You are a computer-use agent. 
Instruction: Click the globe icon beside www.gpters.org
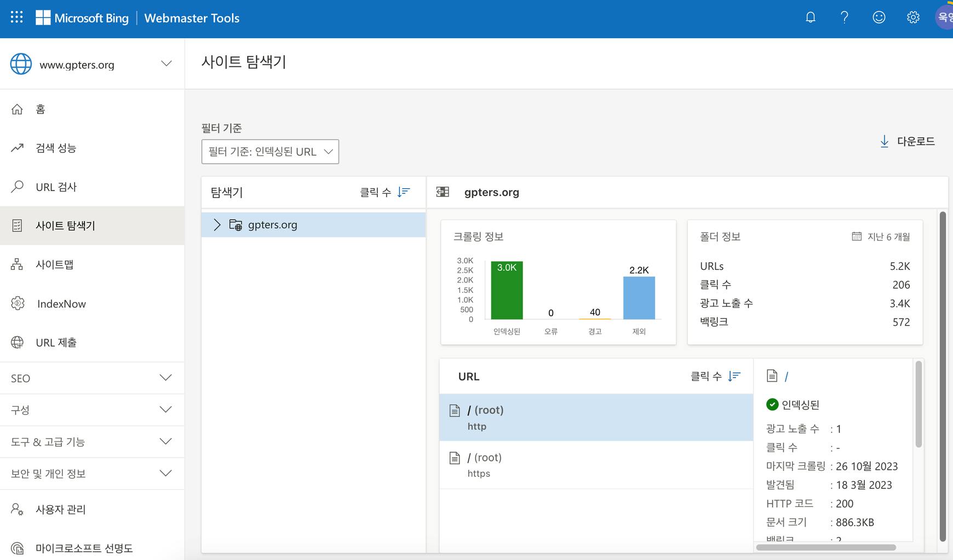point(21,64)
